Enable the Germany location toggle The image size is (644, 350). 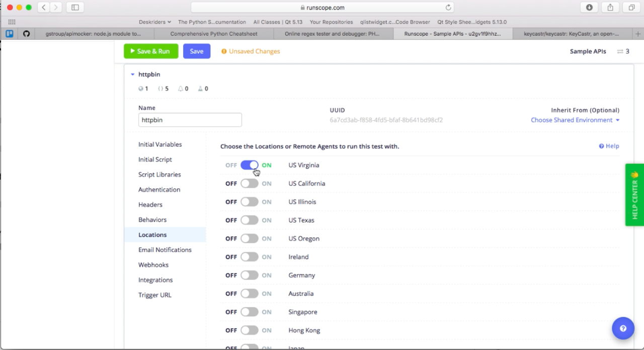249,275
